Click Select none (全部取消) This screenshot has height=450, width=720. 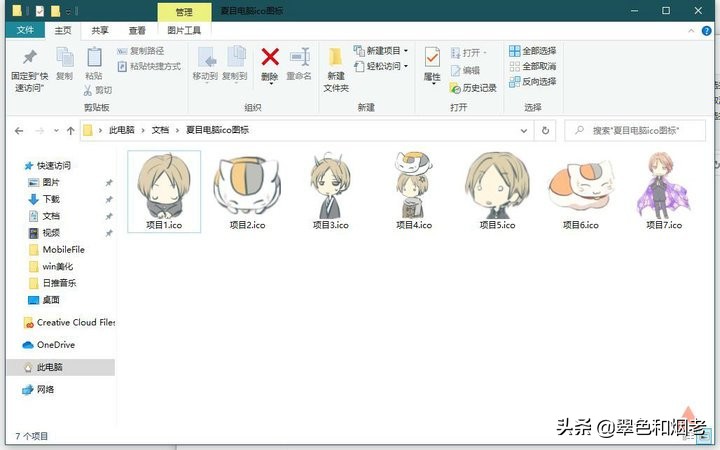point(533,66)
